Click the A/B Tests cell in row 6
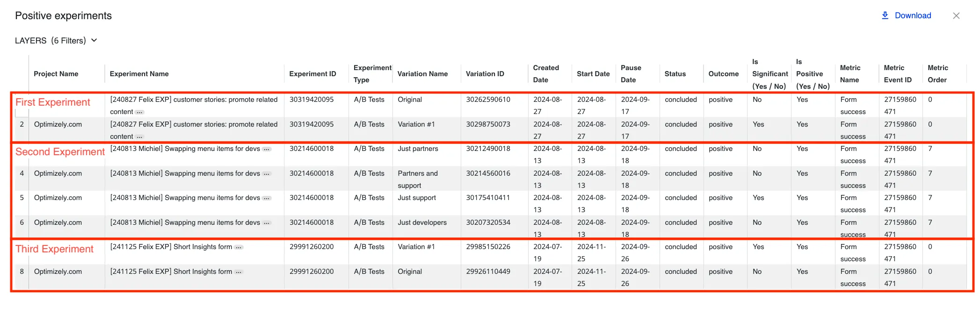Viewport: 980px width, 315px height. (x=369, y=222)
